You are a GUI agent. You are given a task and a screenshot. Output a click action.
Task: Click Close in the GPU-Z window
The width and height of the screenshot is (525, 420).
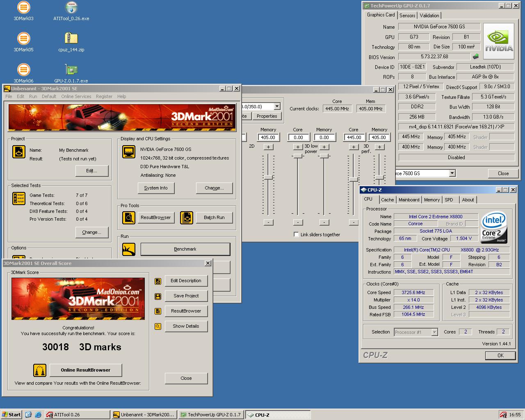(x=503, y=173)
